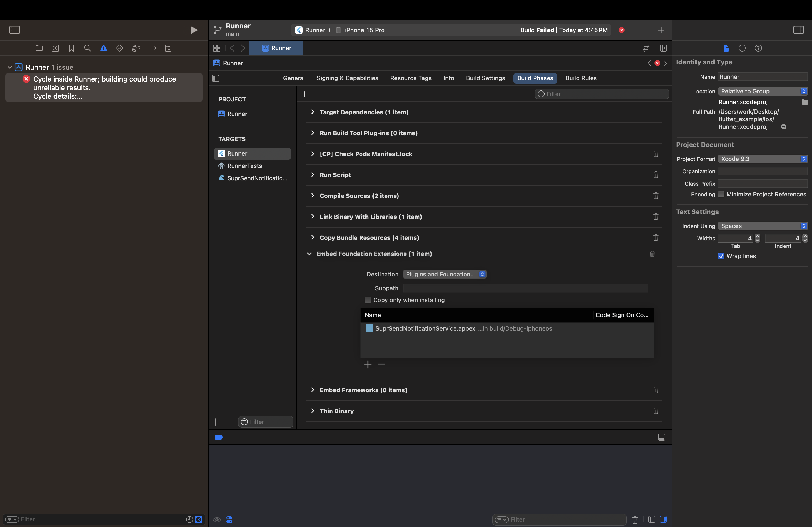The height and width of the screenshot is (527, 812).
Task: Open the History inspector clock icon
Action: [742, 48]
